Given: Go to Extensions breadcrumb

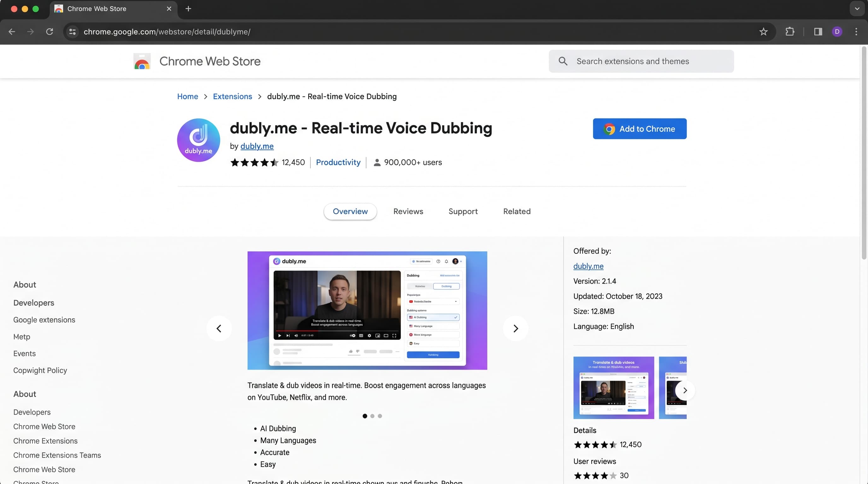Looking at the screenshot, I should click(232, 97).
